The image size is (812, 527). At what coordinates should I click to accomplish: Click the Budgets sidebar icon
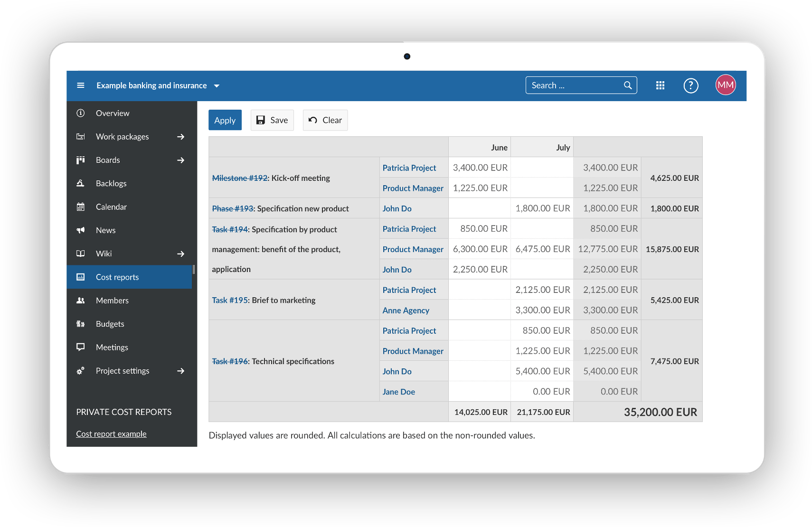tap(81, 324)
